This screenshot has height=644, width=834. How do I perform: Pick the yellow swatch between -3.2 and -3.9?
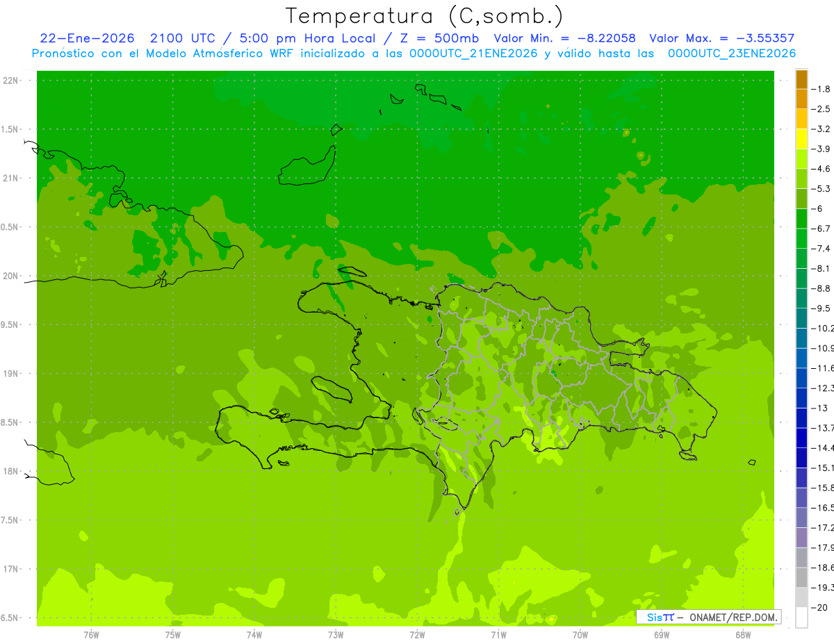point(801,139)
